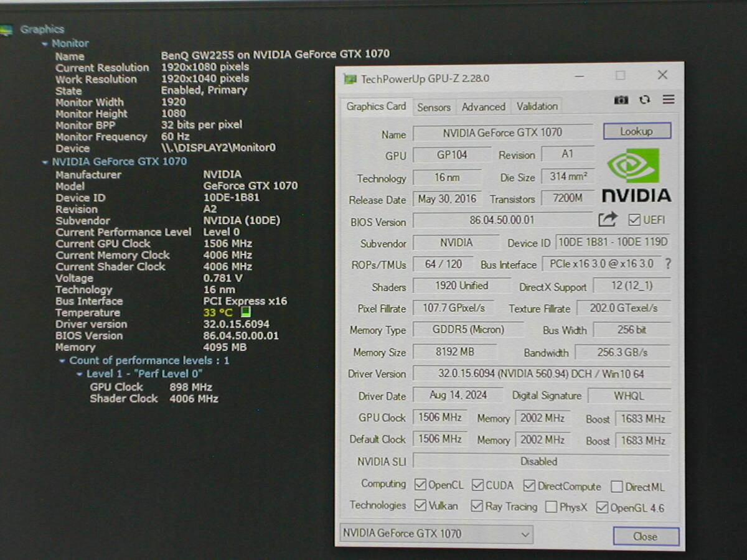Collapse the NVIDIA GeForce GTX 1070 node
747x560 pixels.
[x=45, y=162]
